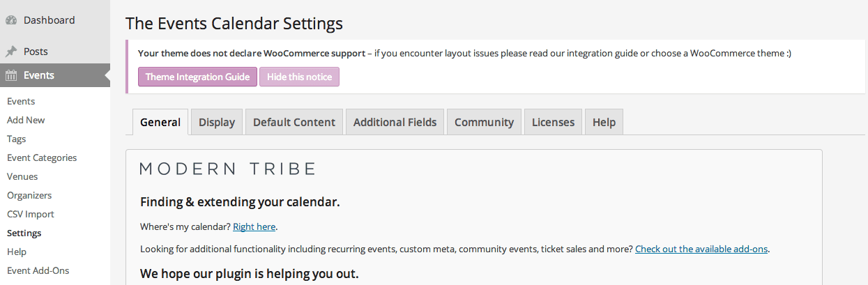This screenshot has width=868, height=285.
Task: Click the Dashboard gauge icon
Action: [11, 20]
